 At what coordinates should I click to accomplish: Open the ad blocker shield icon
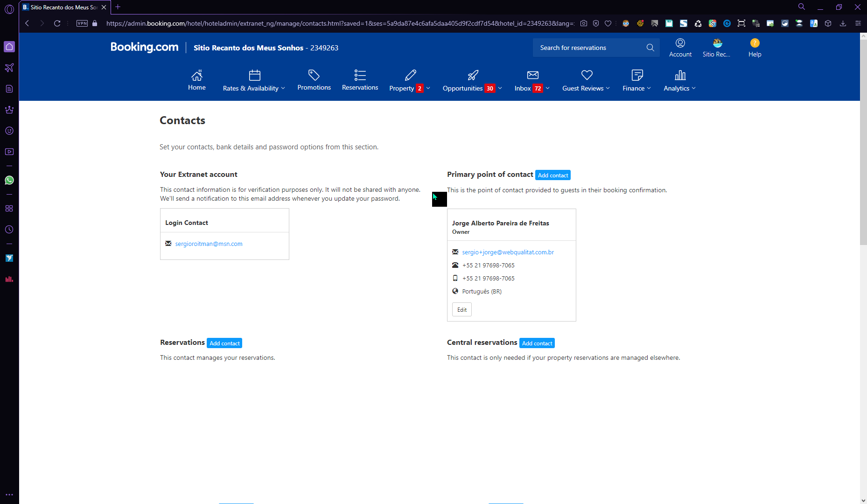click(x=596, y=23)
